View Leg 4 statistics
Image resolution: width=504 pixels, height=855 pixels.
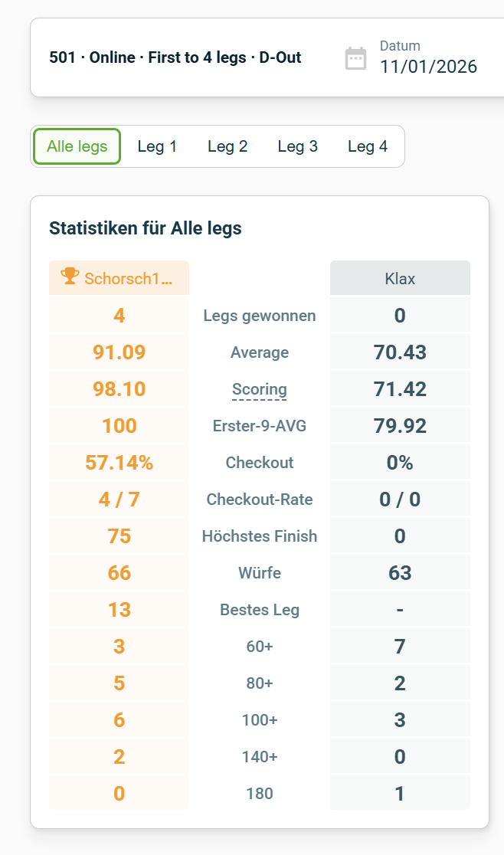pyautogui.click(x=368, y=146)
